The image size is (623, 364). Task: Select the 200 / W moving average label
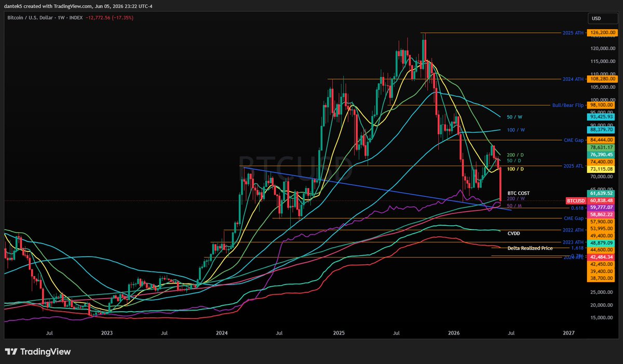516,199
